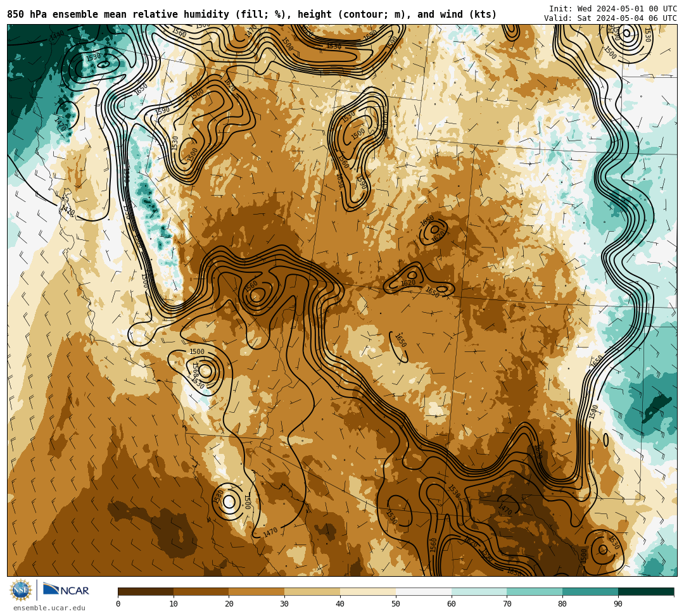Click the colorbar tick label '70'
Image resolution: width=684 pixels, height=616 pixels.
point(507,604)
